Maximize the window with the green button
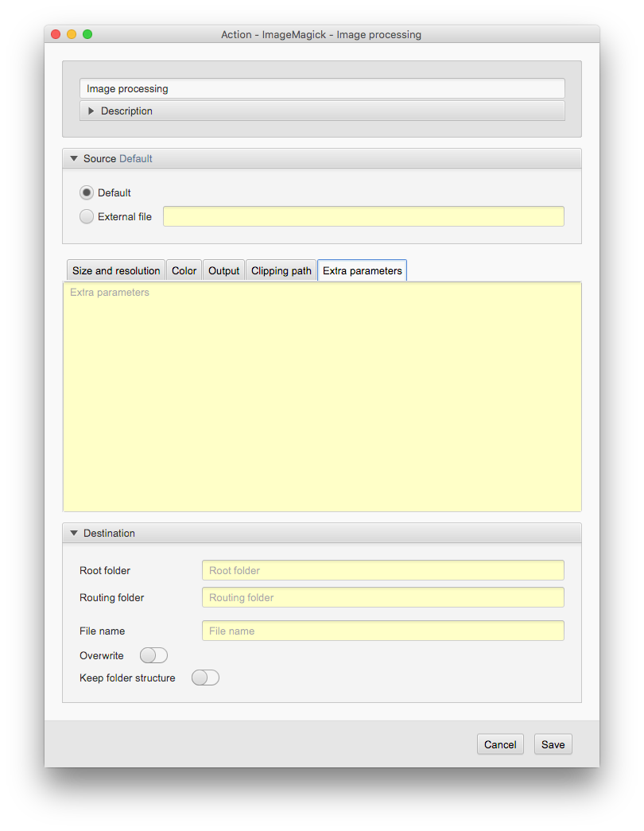644x831 pixels. point(87,34)
